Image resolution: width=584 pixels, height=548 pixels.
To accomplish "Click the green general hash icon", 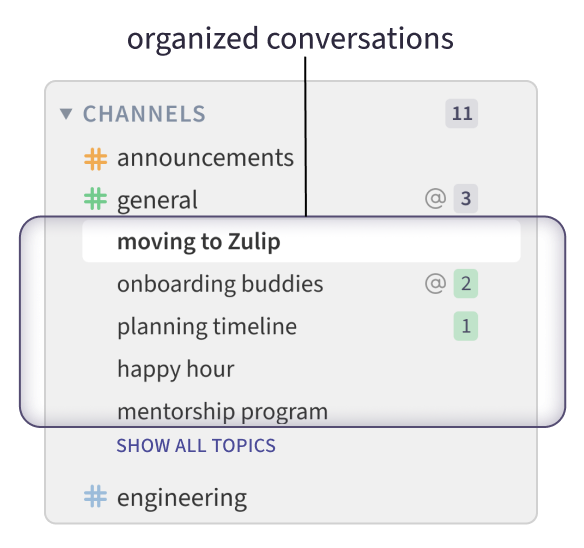I will (x=96, y=199).
